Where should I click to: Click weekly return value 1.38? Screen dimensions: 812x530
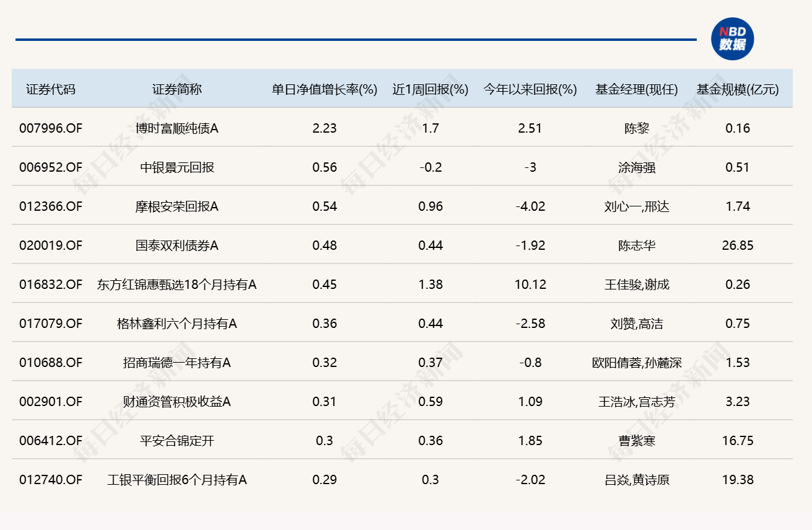click(x=430, y=285)
